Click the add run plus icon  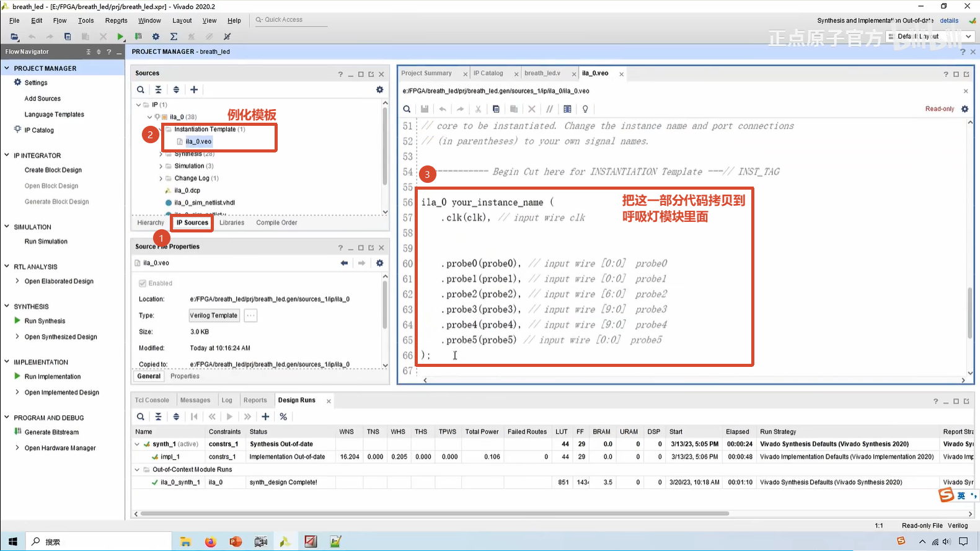click(265, 417)
